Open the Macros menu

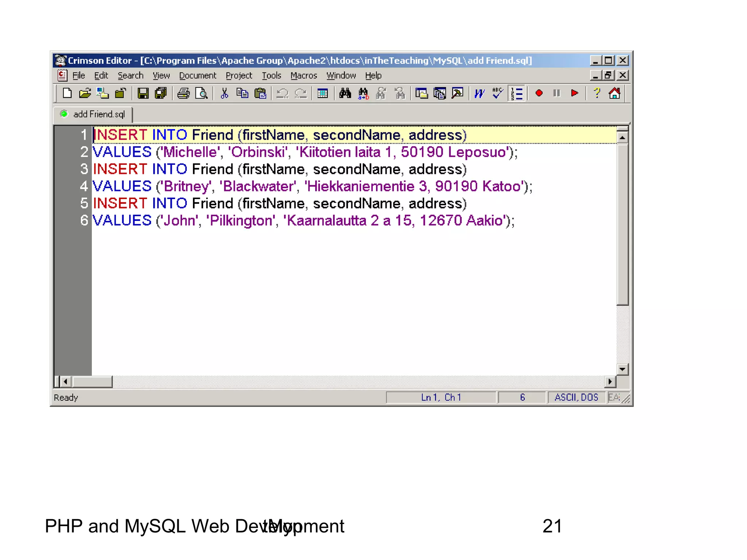(x=304, y=75)
